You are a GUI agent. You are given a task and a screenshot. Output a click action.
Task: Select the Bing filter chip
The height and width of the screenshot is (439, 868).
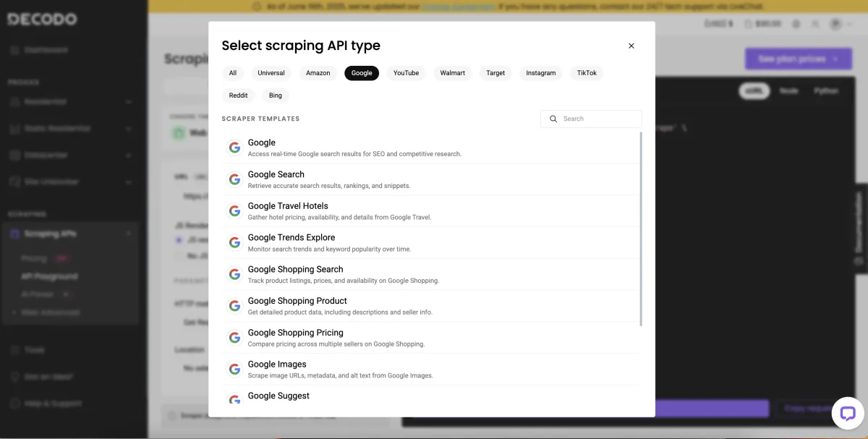[276, 95]
